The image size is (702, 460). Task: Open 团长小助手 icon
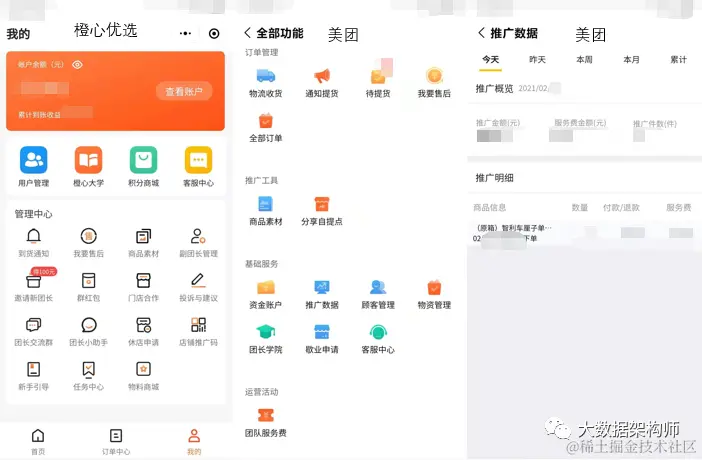pos(89,325)
